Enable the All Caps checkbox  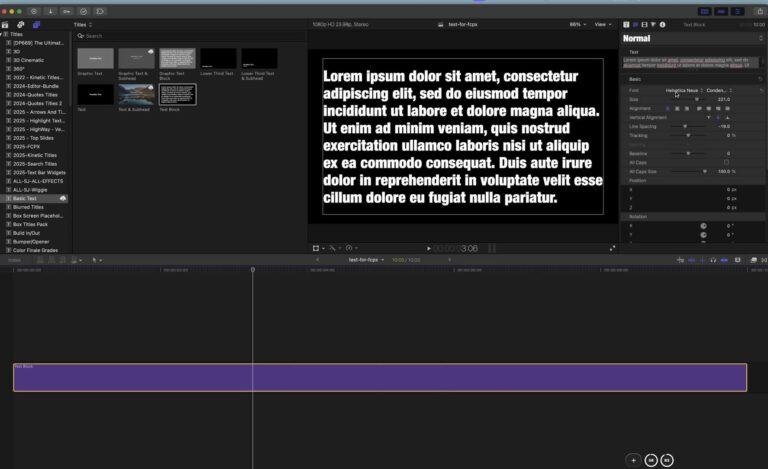(726, 163)
